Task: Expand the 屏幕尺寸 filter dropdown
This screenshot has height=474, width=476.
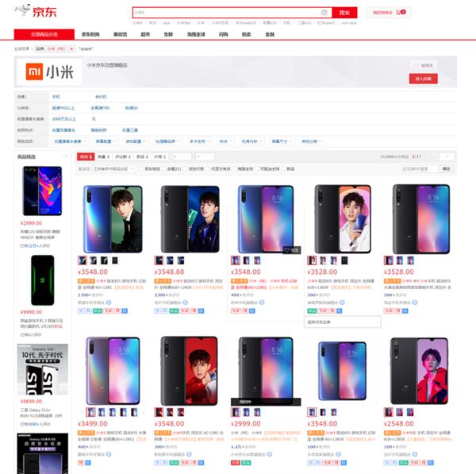Action: (x=282, y=141)
